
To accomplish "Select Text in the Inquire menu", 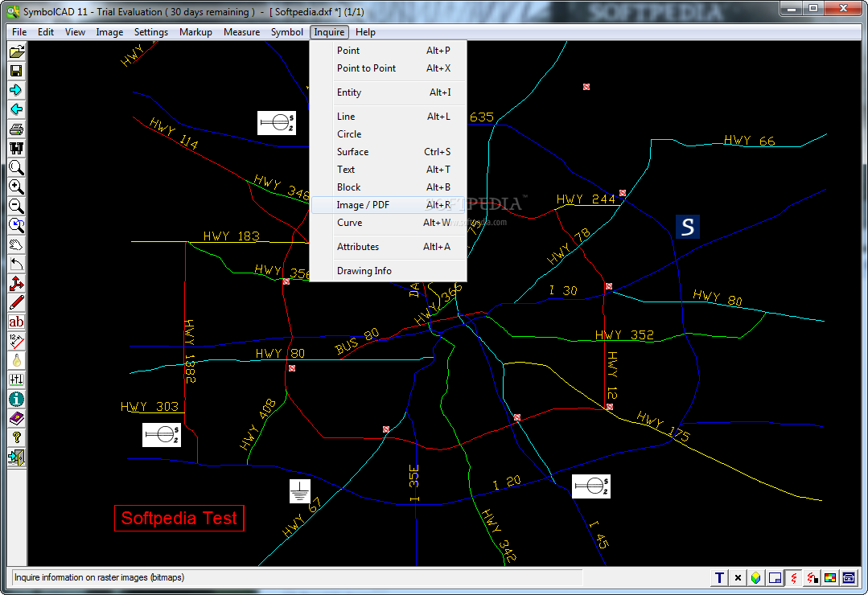I will pyautogui.click(x=389, y=170).
